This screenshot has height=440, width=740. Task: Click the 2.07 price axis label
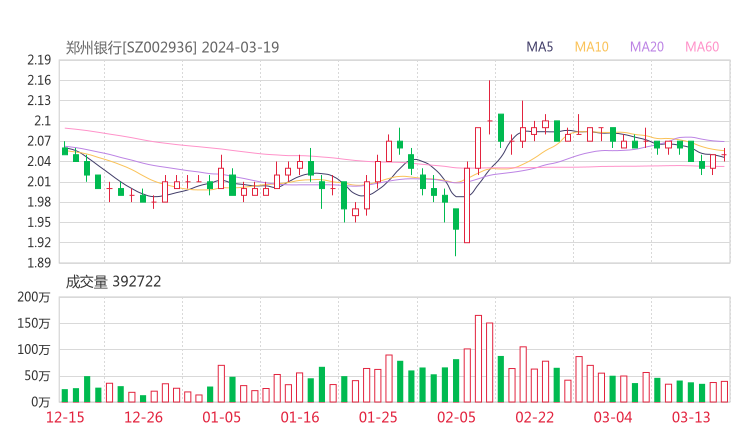pyautogui.click(x=39, y=141)
